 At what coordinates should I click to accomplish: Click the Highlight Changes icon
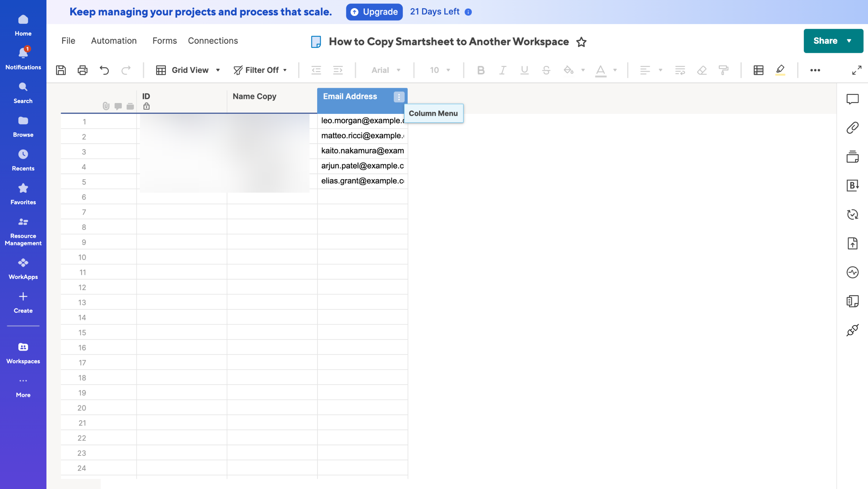tap(780, 70)
